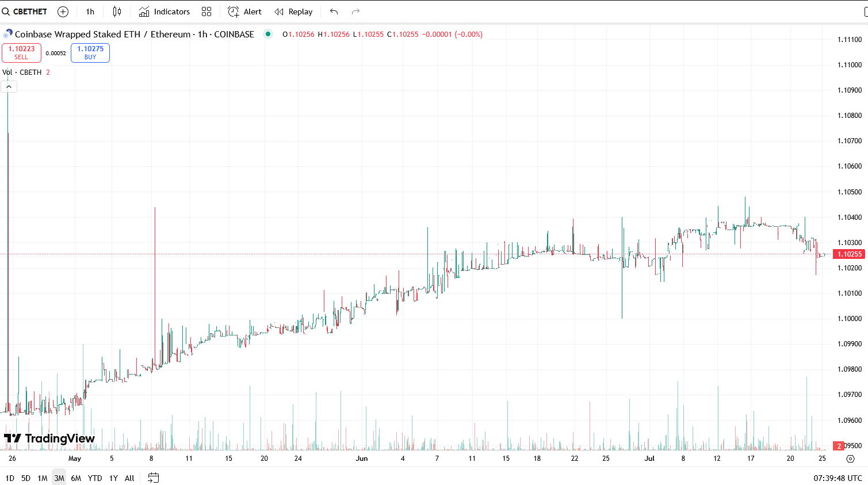The height and width of the screenshot is (485, 868).
Task: Select the 6M date range
Action: pos(76,478)
